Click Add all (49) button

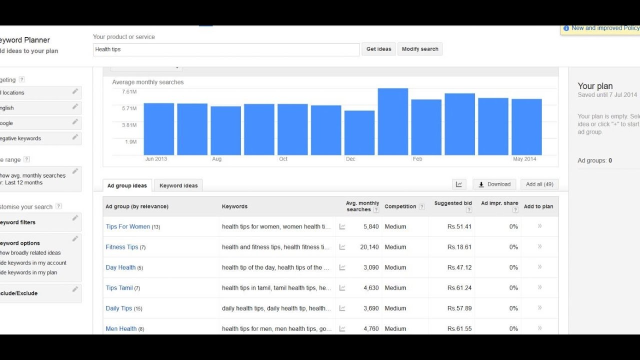(x=540, y=184)
